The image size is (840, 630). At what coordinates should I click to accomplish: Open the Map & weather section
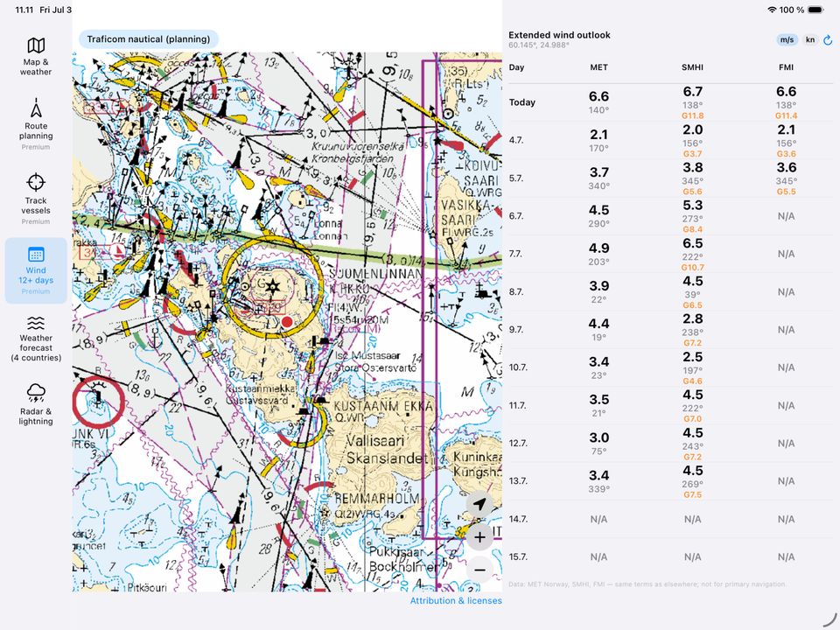click(36, 56)
